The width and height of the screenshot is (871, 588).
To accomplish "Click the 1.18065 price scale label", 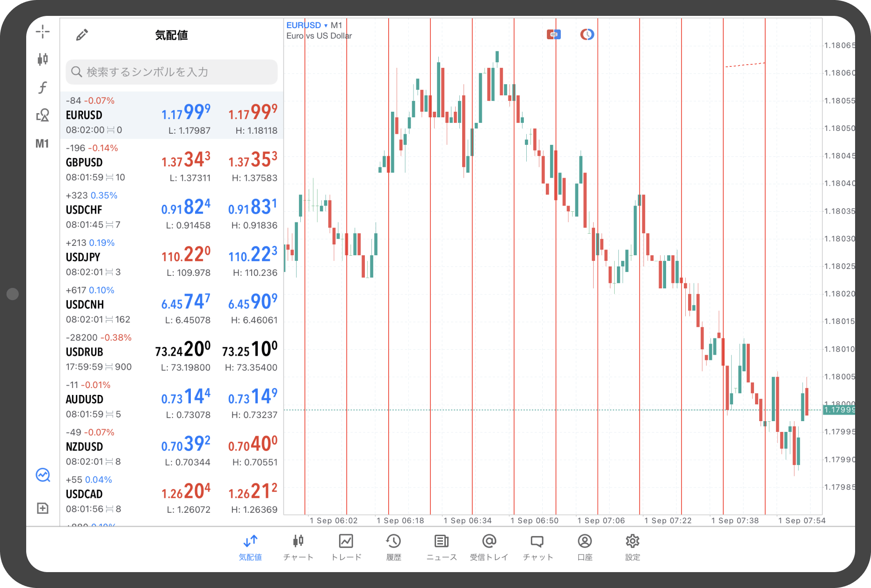I will pos(840,45).
